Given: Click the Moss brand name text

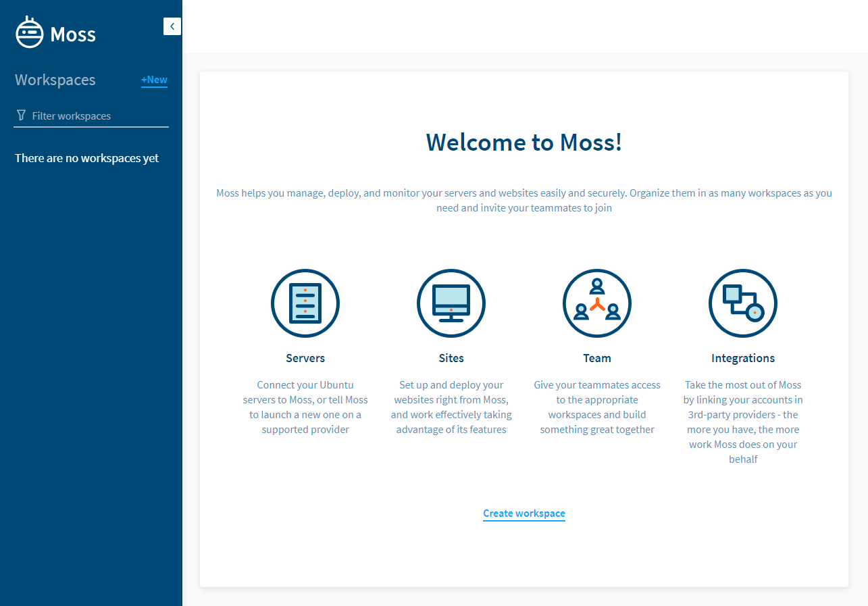Looking at the screenshot, I should [73, 34].
